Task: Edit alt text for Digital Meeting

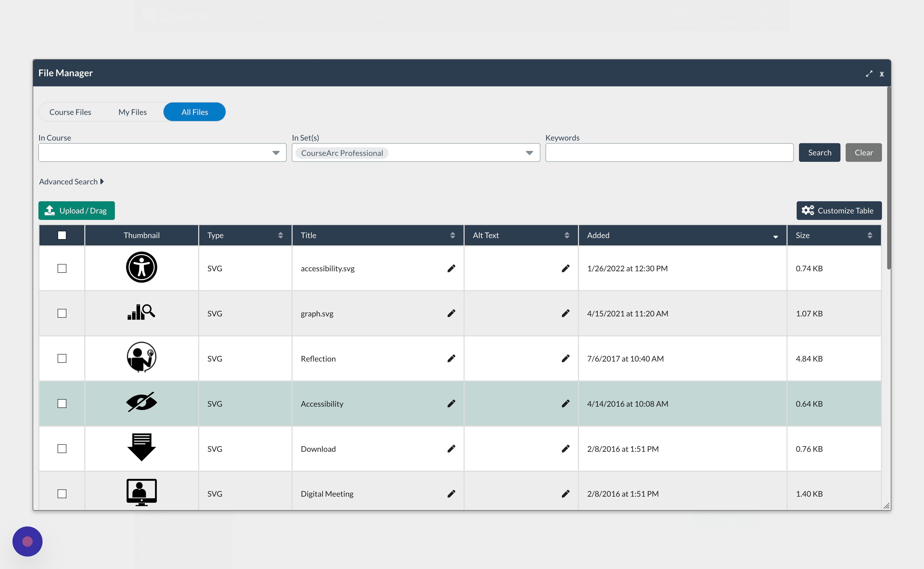Action: pyautogui.click(x=566, y=493)
